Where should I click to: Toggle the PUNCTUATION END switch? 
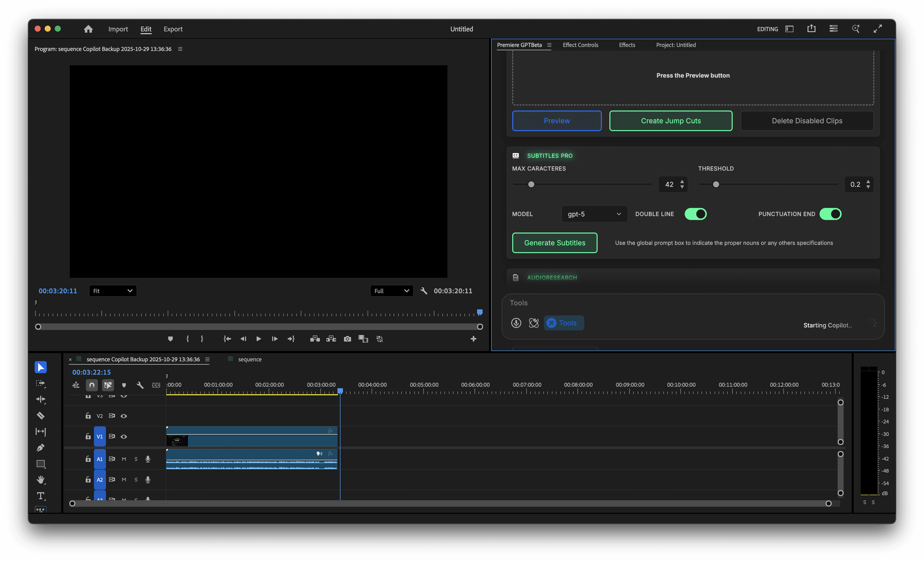(830, 214)
